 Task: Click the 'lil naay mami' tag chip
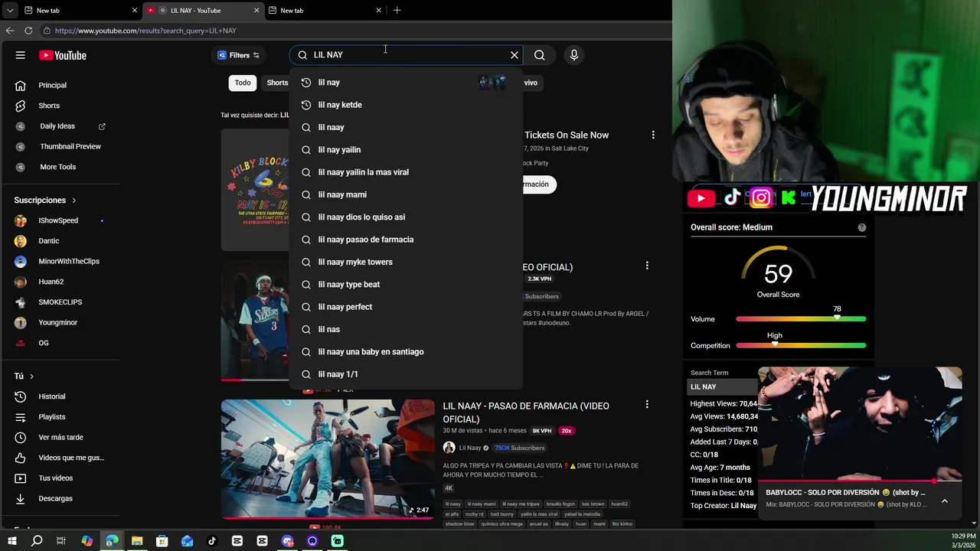pos(481,504)
